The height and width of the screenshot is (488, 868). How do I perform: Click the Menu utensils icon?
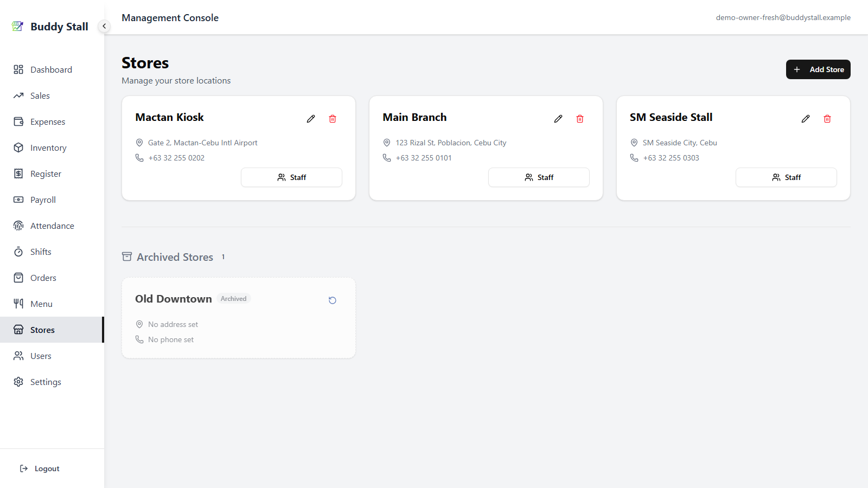pyautogui.click(x=18, y=304)
